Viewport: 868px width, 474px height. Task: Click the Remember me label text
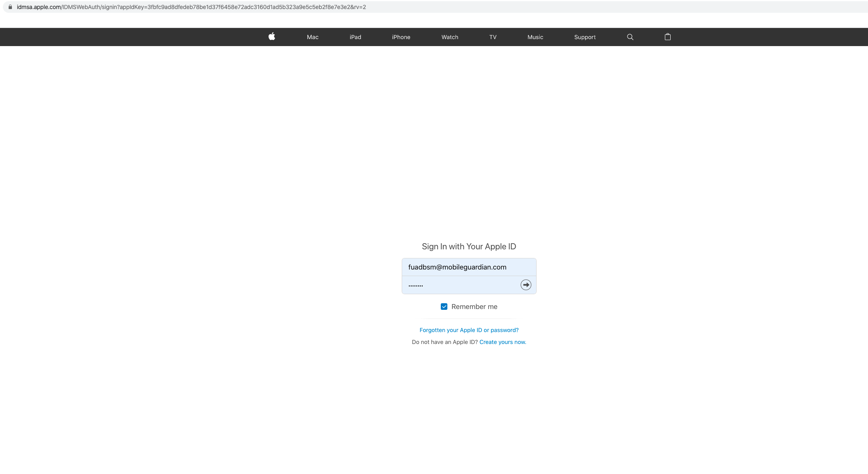pos(475,307)
